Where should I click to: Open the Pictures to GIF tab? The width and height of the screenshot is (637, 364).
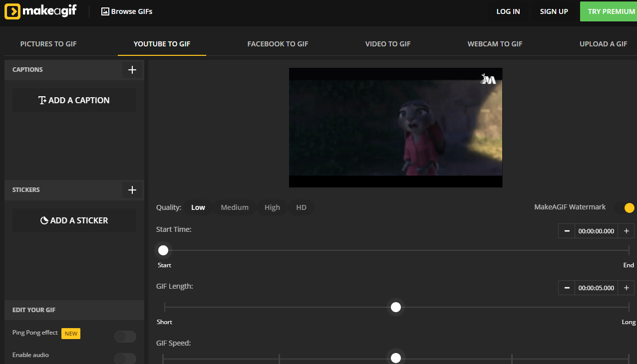pyautogui.click(x=48, y=44)
